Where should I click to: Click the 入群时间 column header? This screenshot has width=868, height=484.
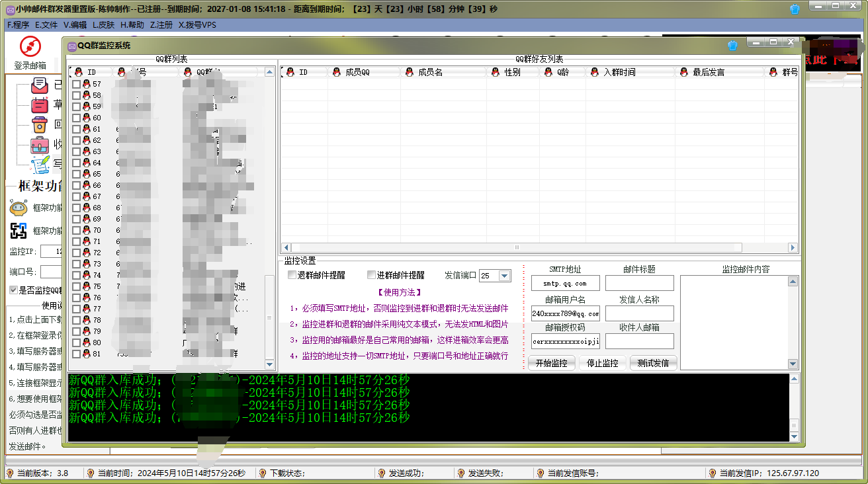coord(630,72)
